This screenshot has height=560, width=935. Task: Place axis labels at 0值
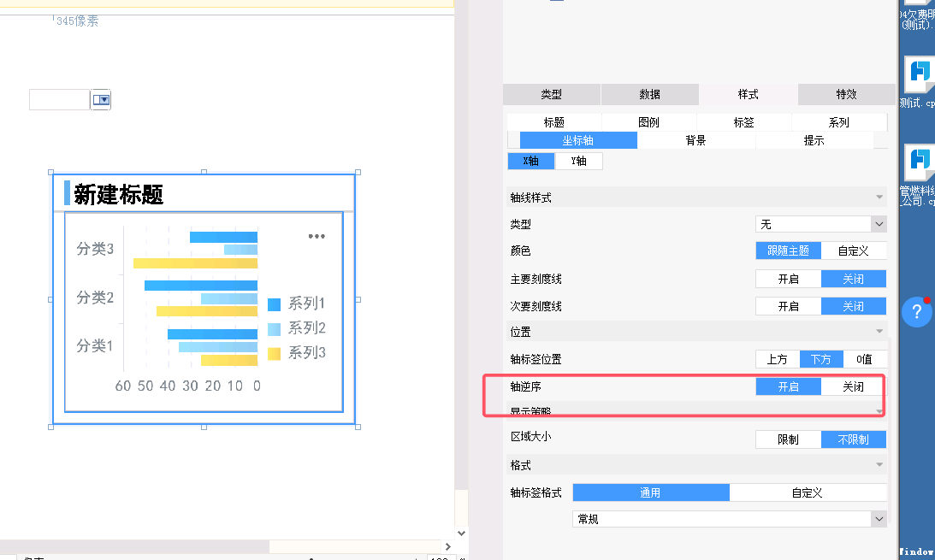(x=865, y=359)
